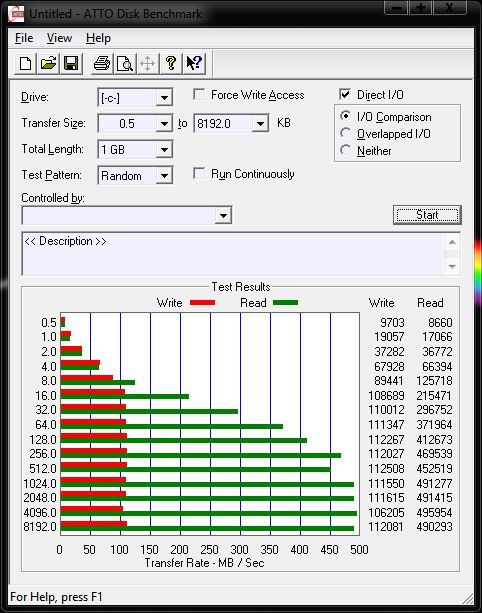Click the Description box scroll up arrow
This screenshot has height=613, width=482.
click(x=452, y=242)
